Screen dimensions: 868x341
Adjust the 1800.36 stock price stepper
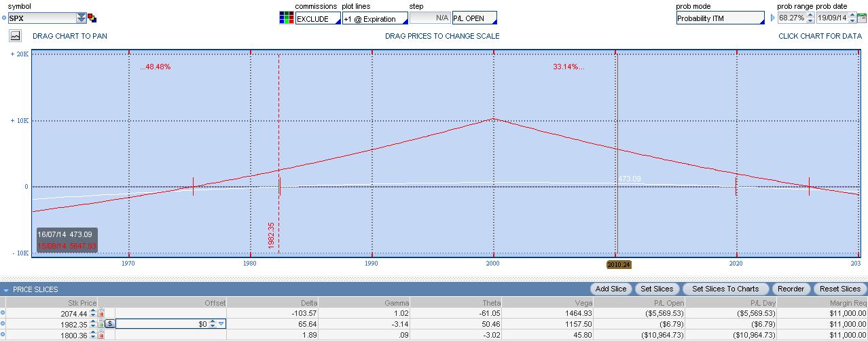click(93, 335)
